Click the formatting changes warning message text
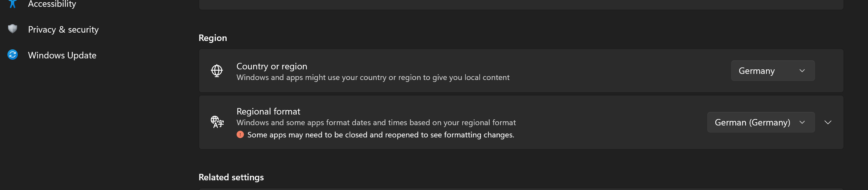 coord(381,135)
